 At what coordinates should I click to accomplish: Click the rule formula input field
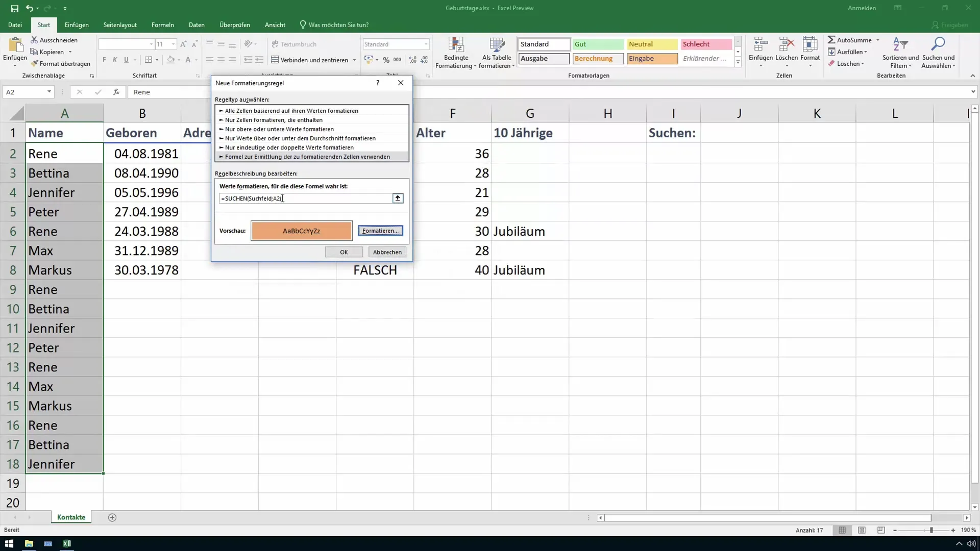click(x=306, y=198)
